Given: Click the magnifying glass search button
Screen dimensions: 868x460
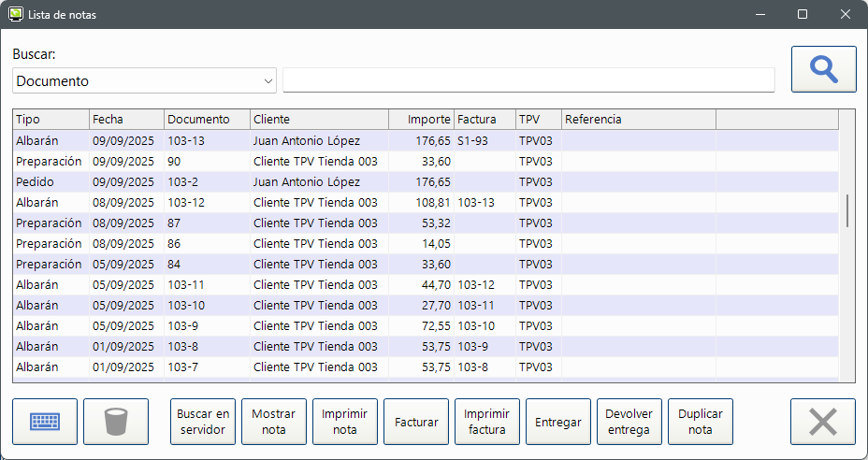Looking at the screenshot, I should pyautogui.click(x=823, y=70).
